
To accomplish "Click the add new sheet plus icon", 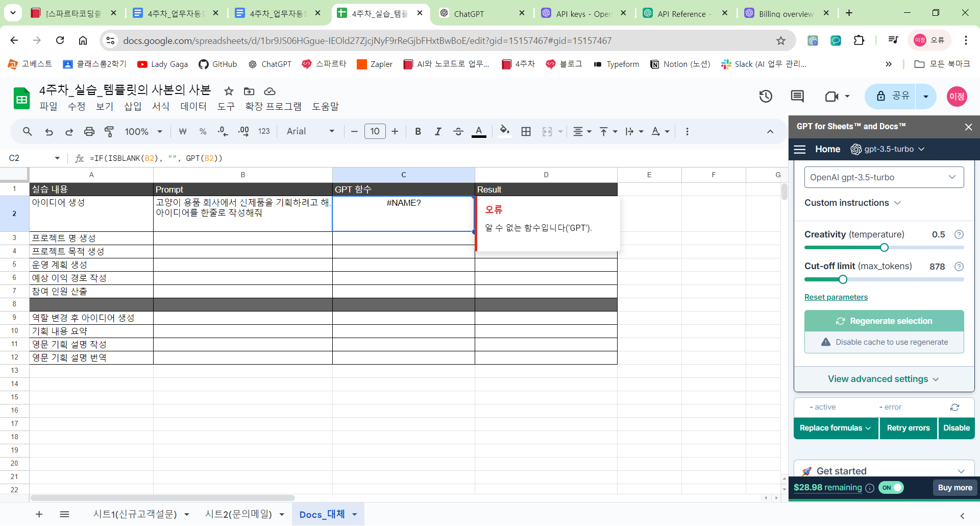I will [x=39, y=514].
